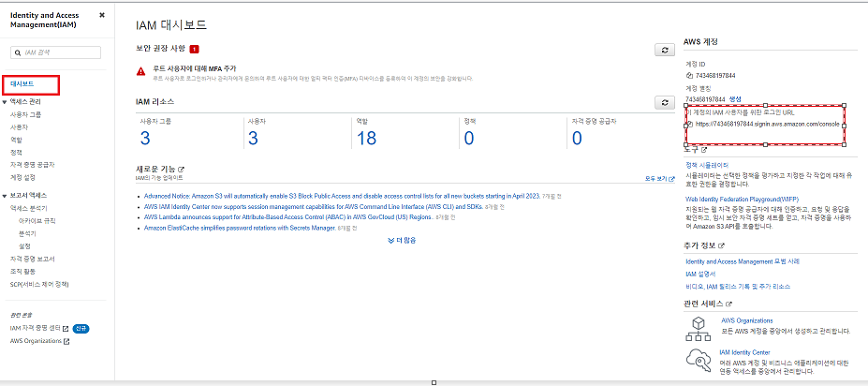The height and width of the screenshot is (386, 868).
Task: Open 자격 증명 공급자 in sidebar
Action: coord(32,165)
